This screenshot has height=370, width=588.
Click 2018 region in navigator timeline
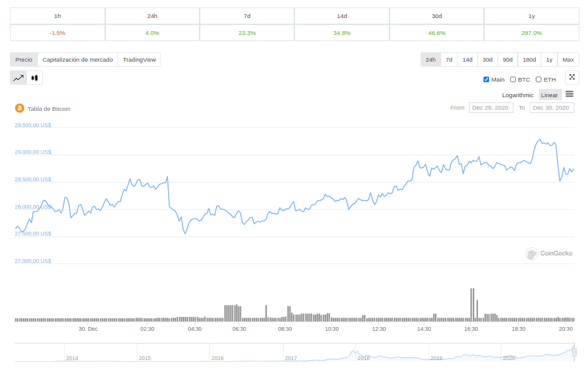[363, 358]
